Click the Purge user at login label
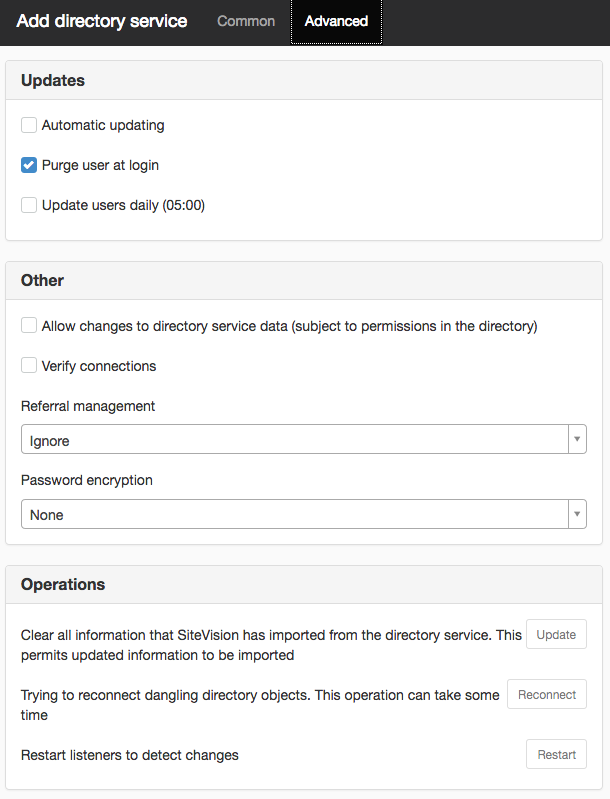Viewport: 610px width, 799px height. [100, 165]
